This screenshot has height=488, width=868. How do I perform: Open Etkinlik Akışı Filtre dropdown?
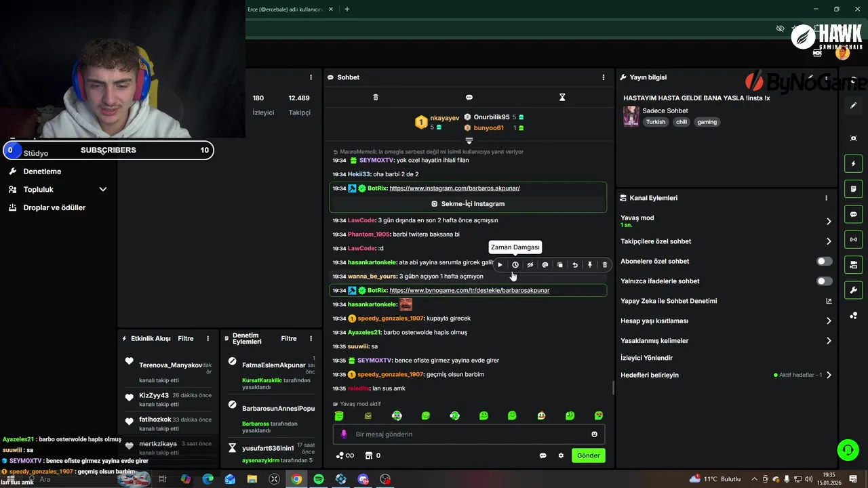[x=186, y=338]
